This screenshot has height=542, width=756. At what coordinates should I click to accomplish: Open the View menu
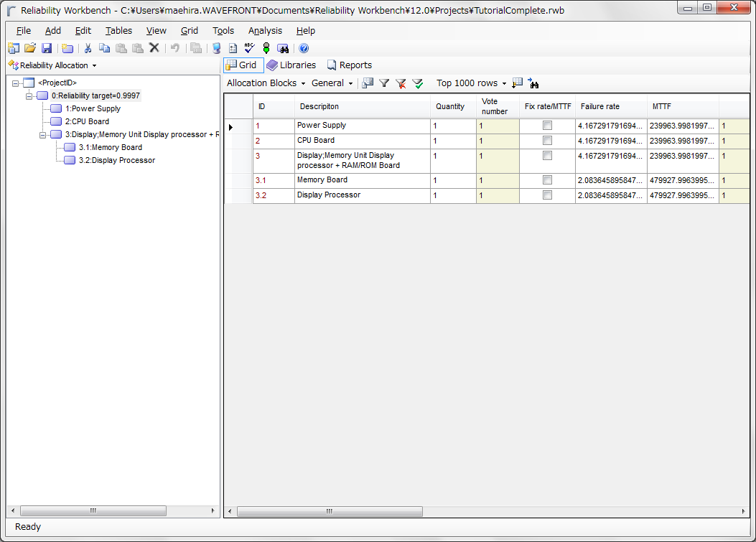[157, 31]
